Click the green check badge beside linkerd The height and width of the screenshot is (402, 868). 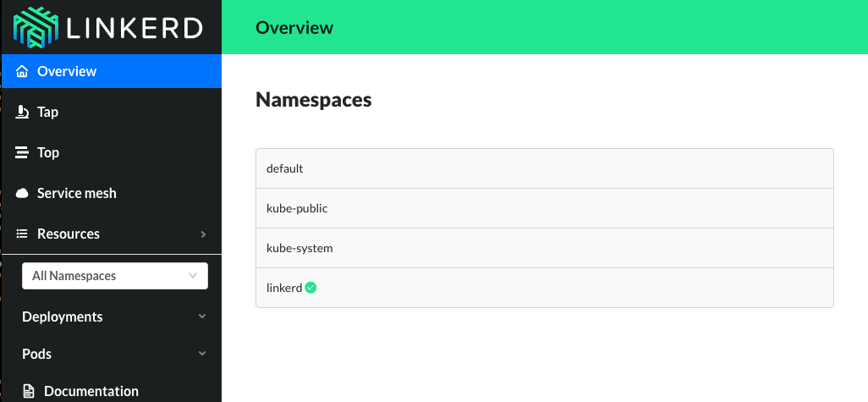click(x=311, y=288)
